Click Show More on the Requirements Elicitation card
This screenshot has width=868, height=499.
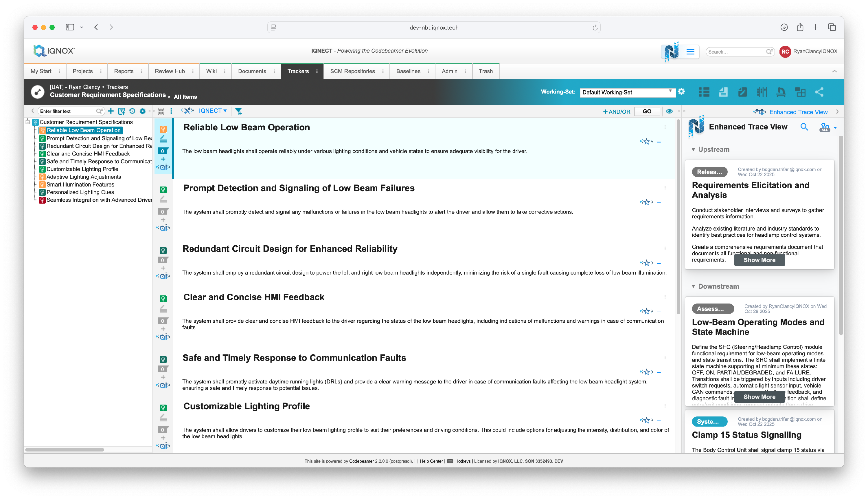click(x=759, y=260)
